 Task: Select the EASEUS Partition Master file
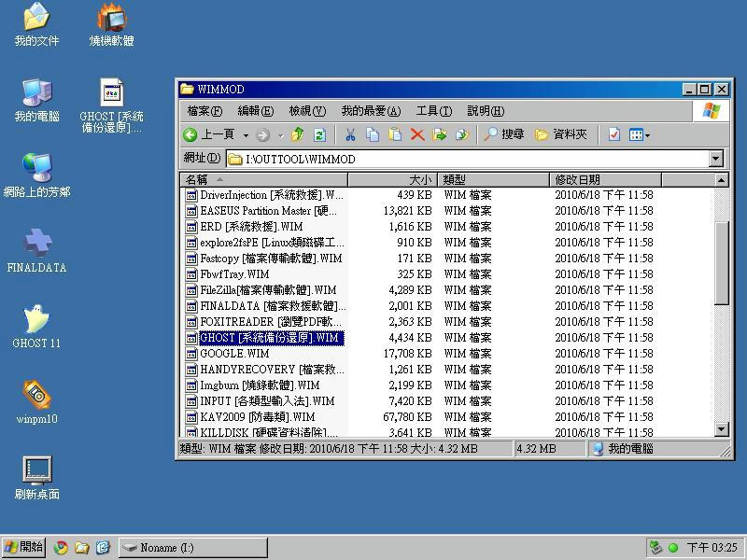pos(262,211)
